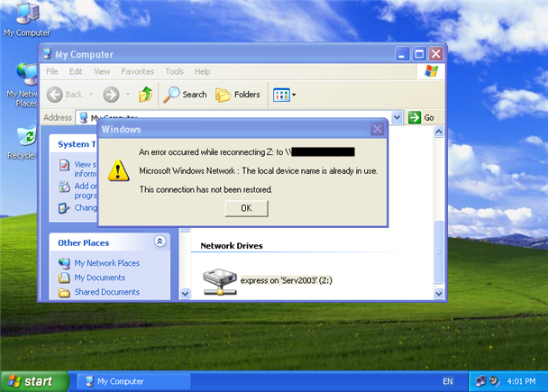
Task: Click the EN language indicator
Action: [x=448, y=381]
